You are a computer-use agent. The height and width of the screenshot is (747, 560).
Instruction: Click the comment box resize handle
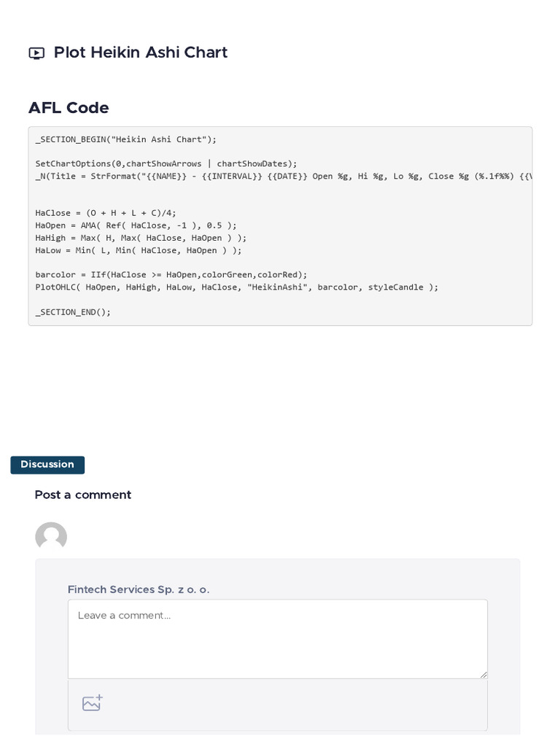pos(483,674)
